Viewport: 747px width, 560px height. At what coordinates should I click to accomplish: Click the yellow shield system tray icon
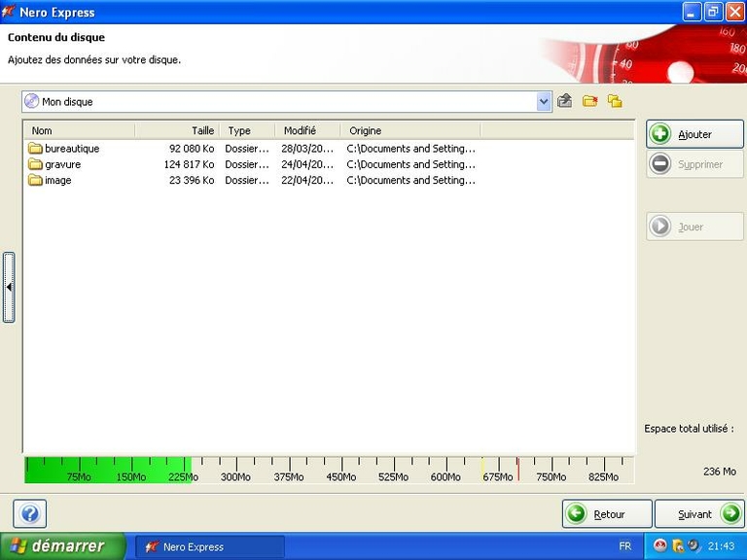point(677,545)
